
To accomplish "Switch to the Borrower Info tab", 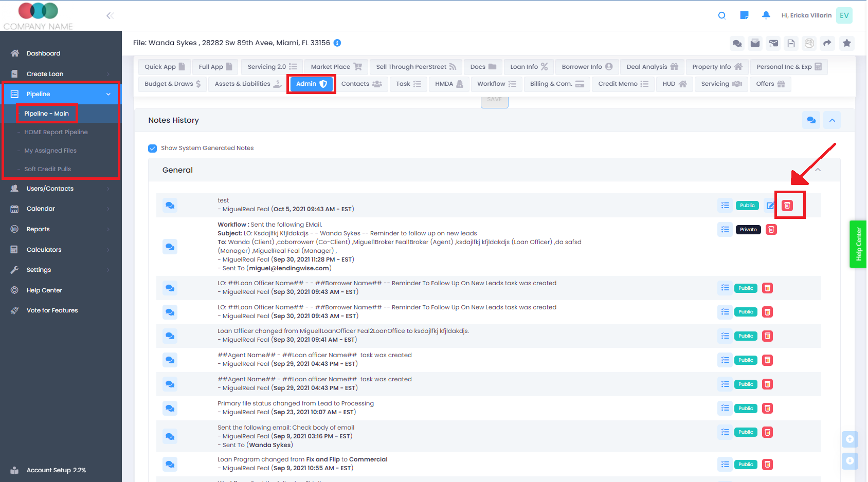I will click(587, 67).
